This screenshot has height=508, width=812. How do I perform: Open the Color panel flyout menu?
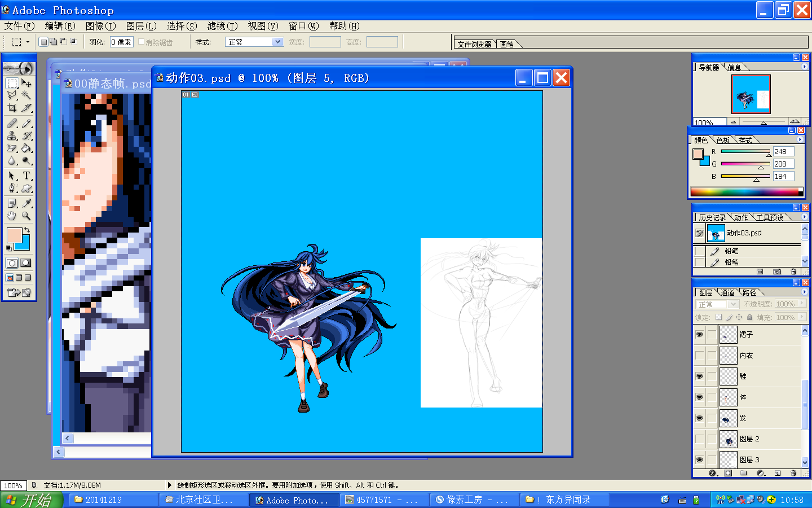click(x=800, y=139)
